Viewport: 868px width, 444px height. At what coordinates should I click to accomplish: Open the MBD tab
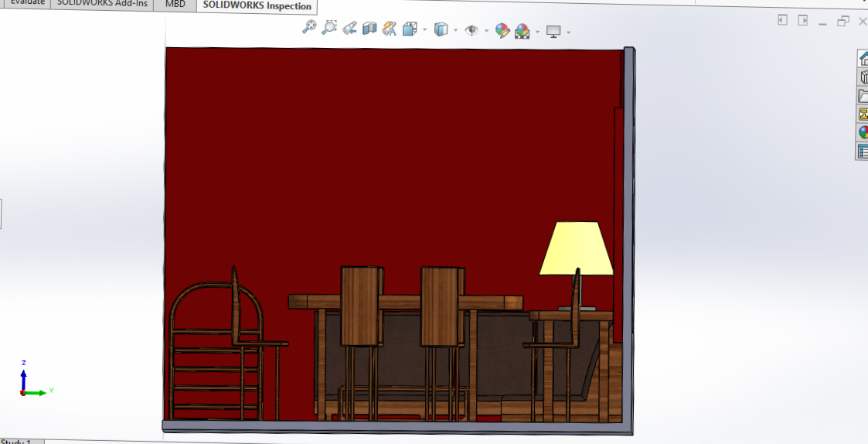pos(175,5)
